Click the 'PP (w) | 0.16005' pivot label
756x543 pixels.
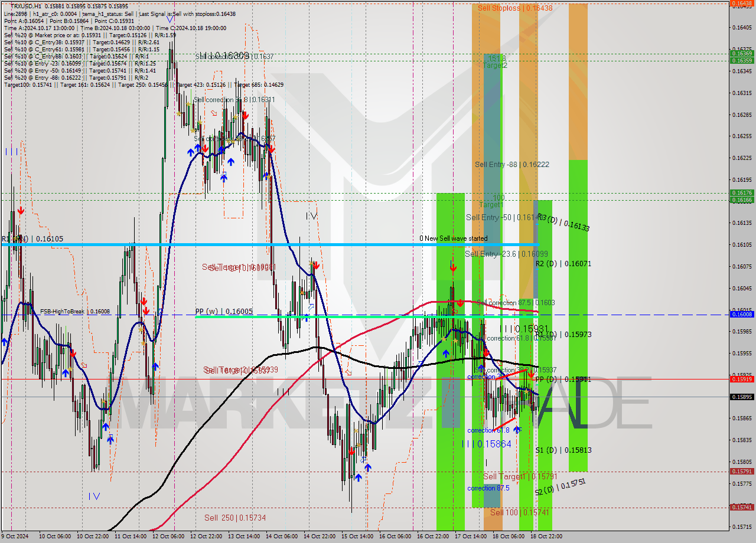tap(224, 312)
